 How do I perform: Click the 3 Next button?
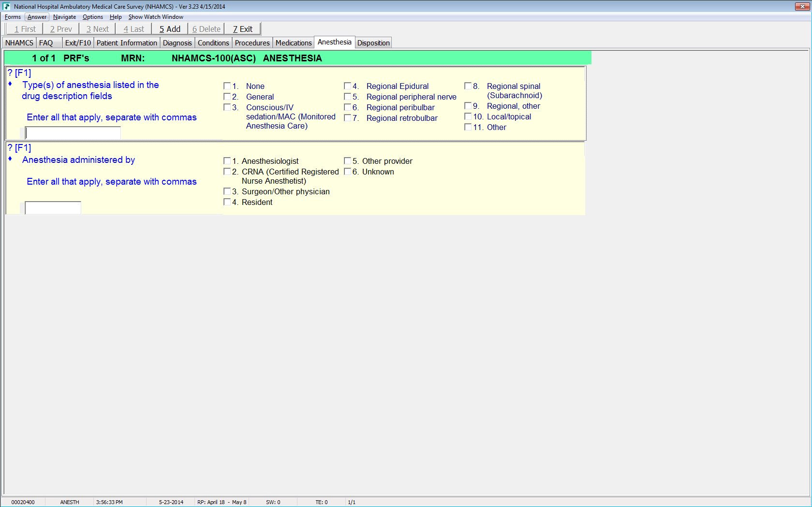[x=97, y=29]
